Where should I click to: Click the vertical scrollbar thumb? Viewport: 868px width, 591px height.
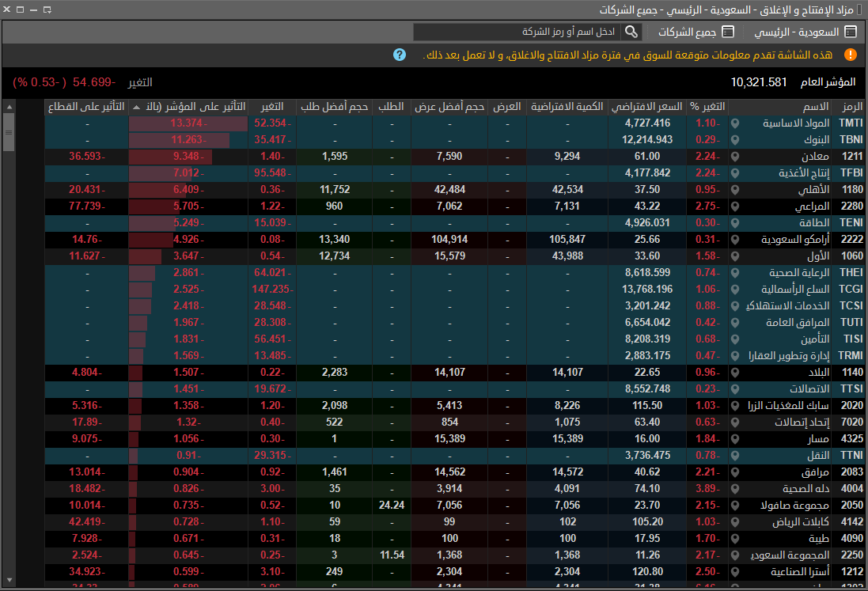9,132
